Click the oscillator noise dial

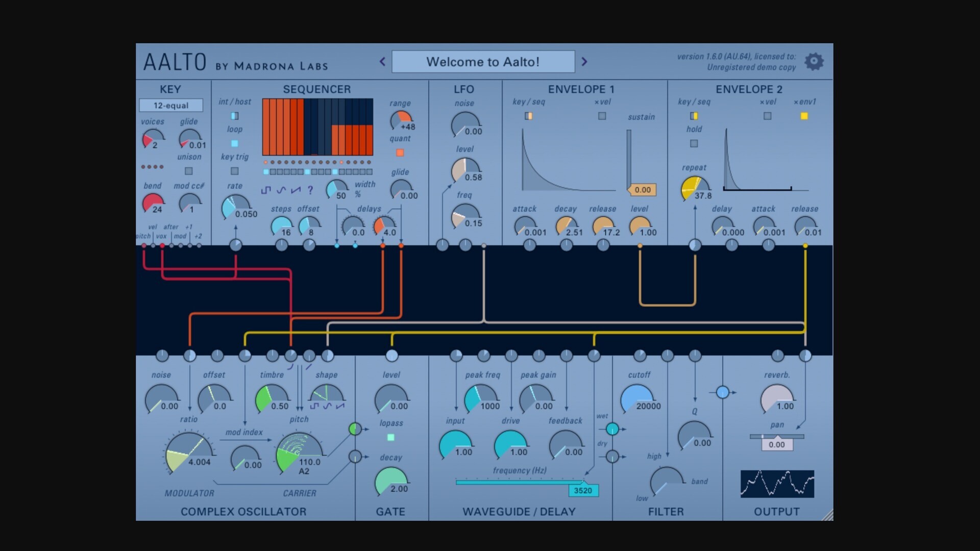coord(162,398)
